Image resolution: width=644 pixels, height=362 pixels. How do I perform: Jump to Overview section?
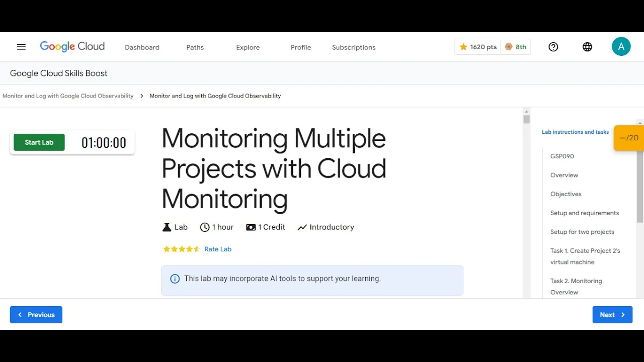[564, 175]
